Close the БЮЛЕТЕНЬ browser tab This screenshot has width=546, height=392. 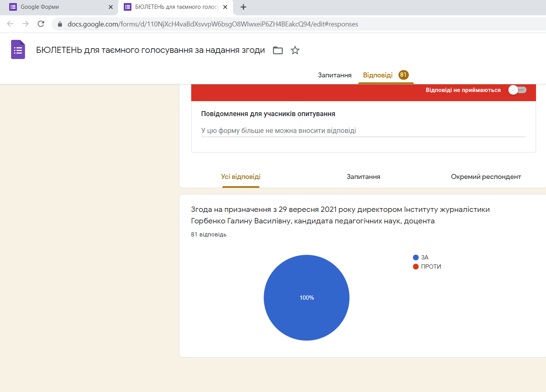[x=225, y=7]
